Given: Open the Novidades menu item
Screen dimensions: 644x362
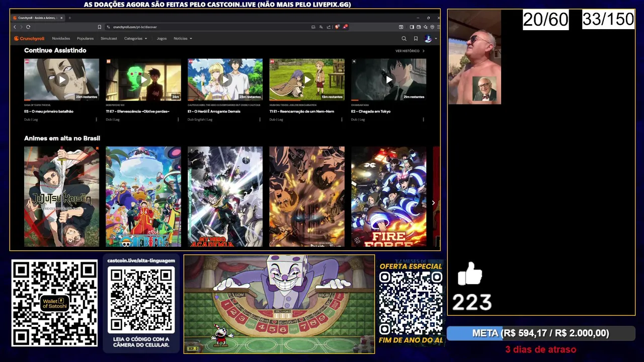Looking at the screenshot, I should (x=61, y=38).
